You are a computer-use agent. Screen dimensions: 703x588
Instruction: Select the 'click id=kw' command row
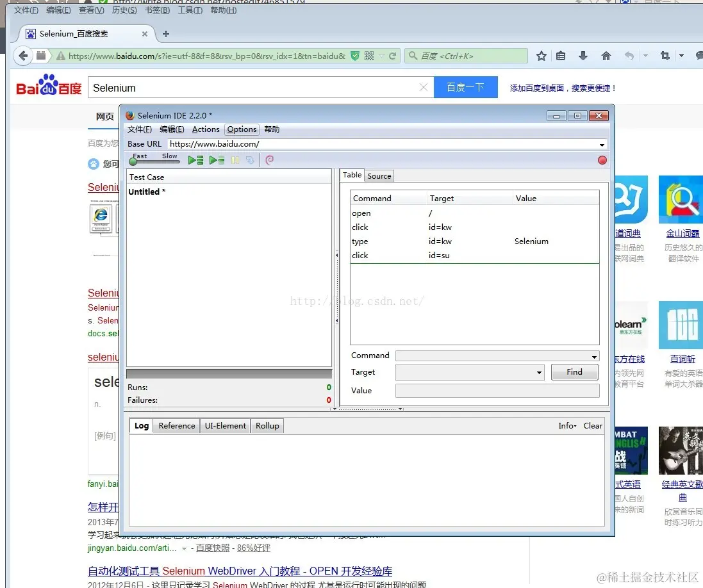(474, 227)
